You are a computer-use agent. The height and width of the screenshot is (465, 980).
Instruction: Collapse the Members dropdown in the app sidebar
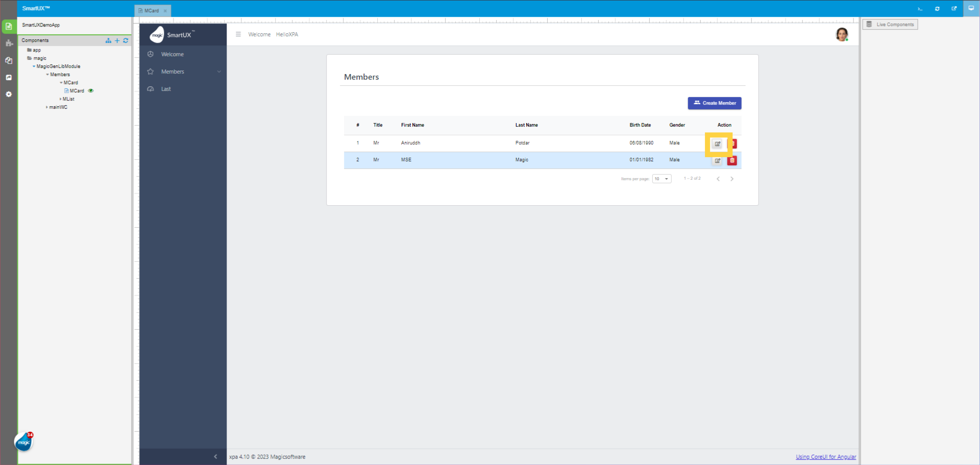pos(219,71)
